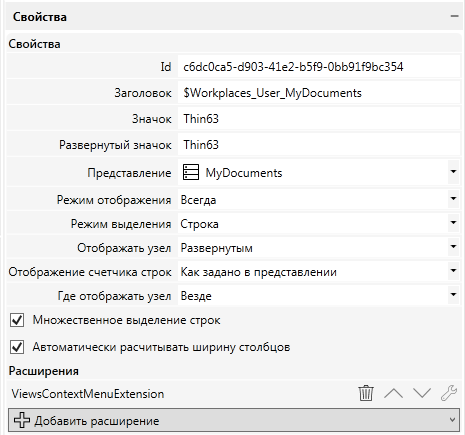Click the Значок field containing Thin63
Screen dimensions: 465x435
pos(319,119)
